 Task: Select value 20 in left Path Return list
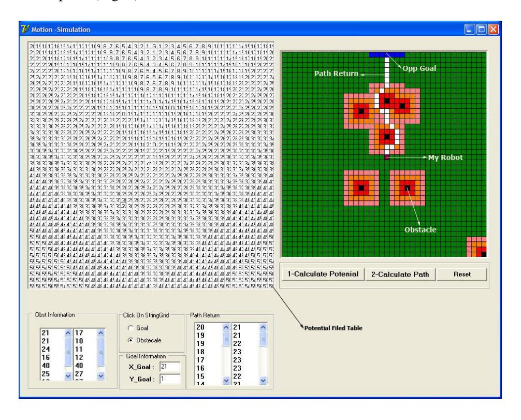[200, 327]
